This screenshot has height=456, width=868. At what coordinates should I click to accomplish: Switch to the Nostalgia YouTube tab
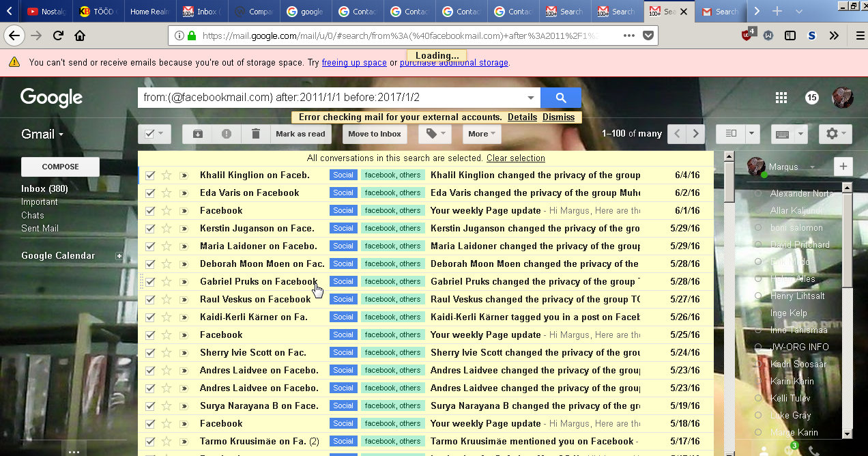[x=46, y=11]
